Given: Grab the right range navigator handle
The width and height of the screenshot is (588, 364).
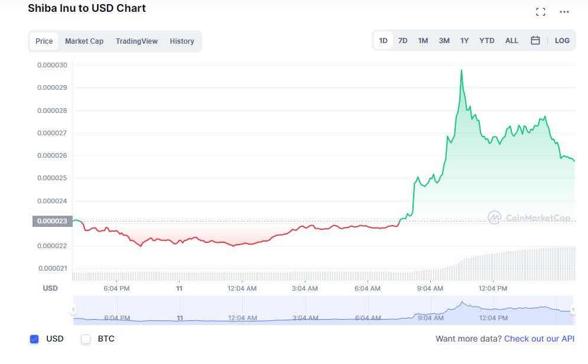Looking at the screenshot, I should (x=573, y=309).
